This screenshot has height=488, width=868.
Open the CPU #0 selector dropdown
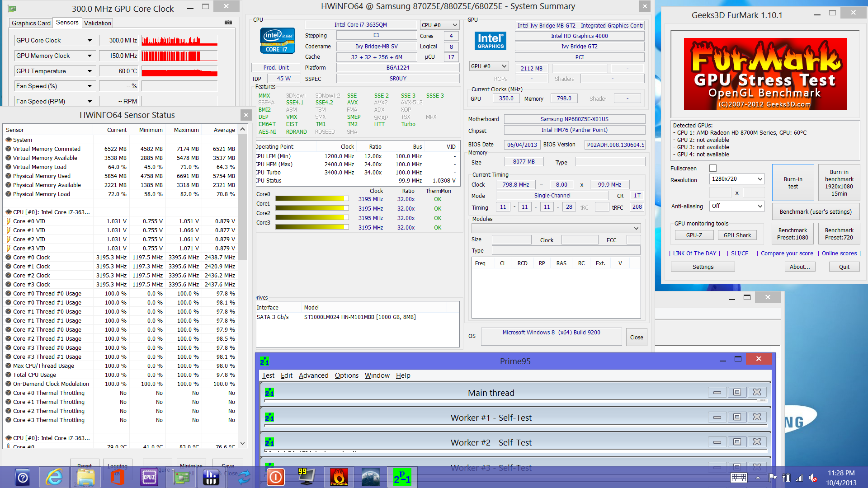click(x=439, y=25)
